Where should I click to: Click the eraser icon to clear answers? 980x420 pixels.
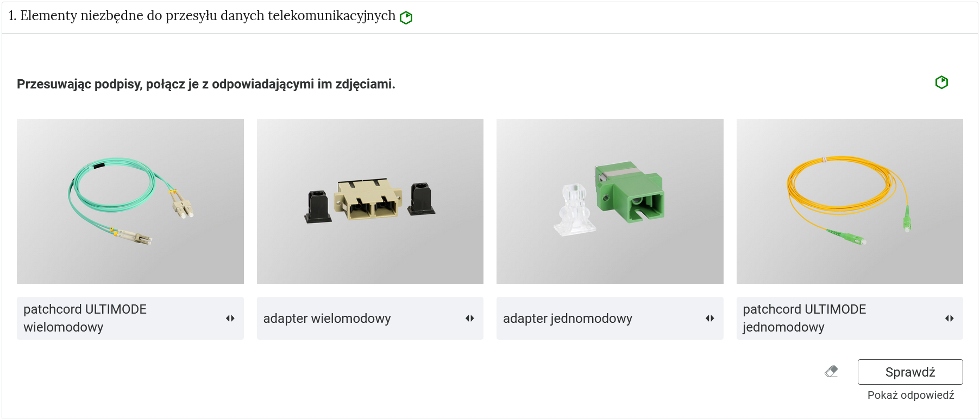click(x=831, y=372)
